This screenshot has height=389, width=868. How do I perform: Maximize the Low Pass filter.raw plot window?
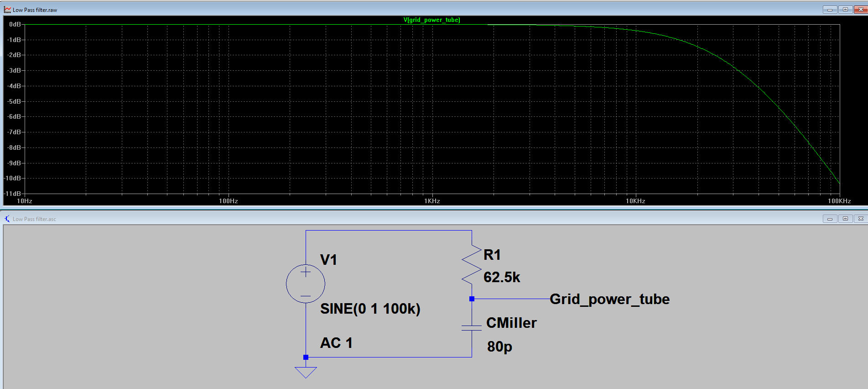(845, 10)
